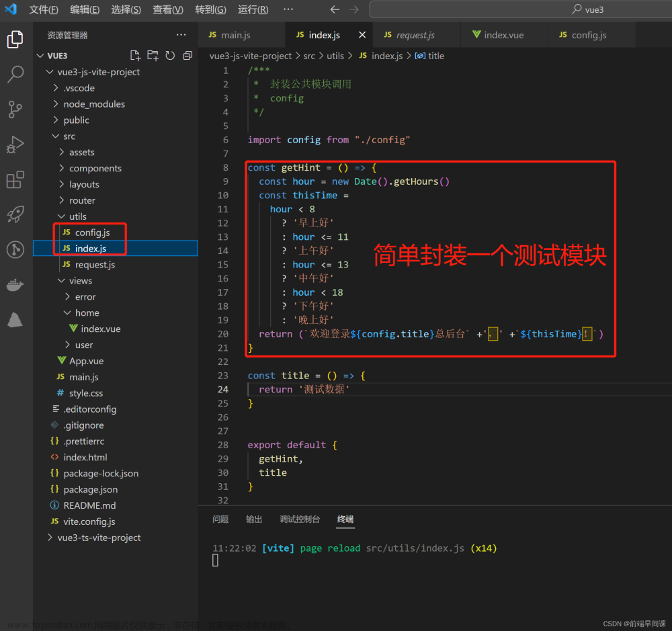This screenshot has width=672, height=631.
Task: Click the bottom mountain-shaped activity bar icon
Action: 15,320
